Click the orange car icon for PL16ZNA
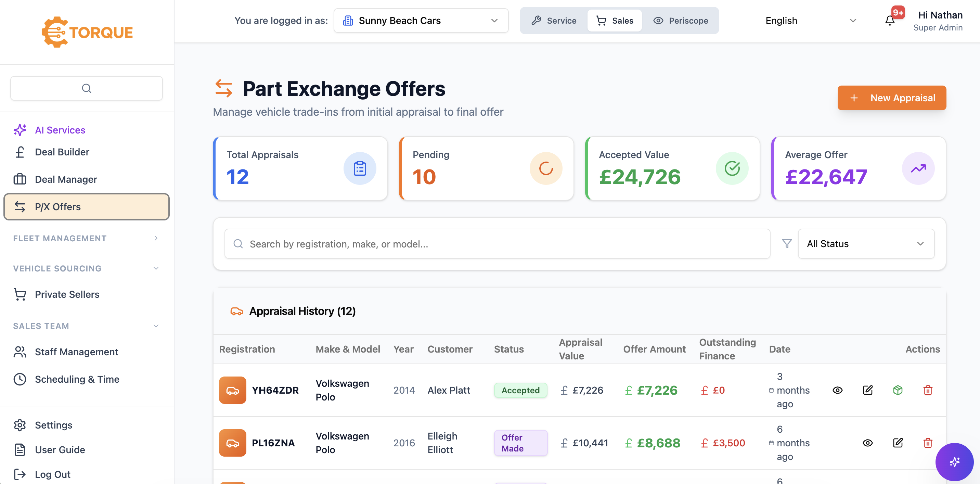980x484 pixels. pos(232,443)
